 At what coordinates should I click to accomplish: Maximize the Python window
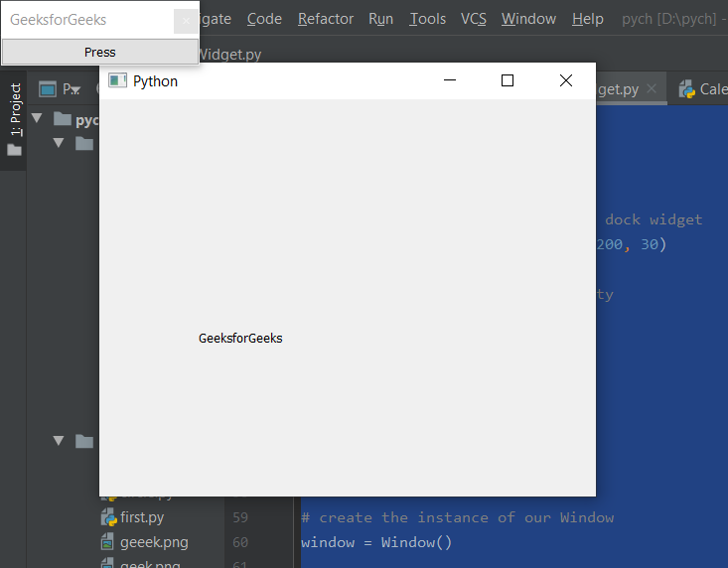[508, 80]
